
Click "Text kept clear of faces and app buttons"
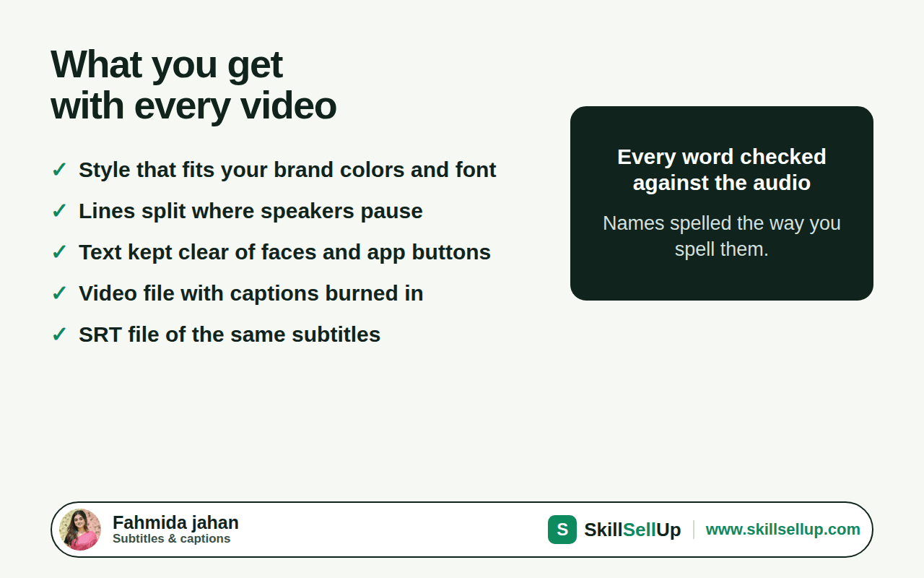(x=284, y=252)
